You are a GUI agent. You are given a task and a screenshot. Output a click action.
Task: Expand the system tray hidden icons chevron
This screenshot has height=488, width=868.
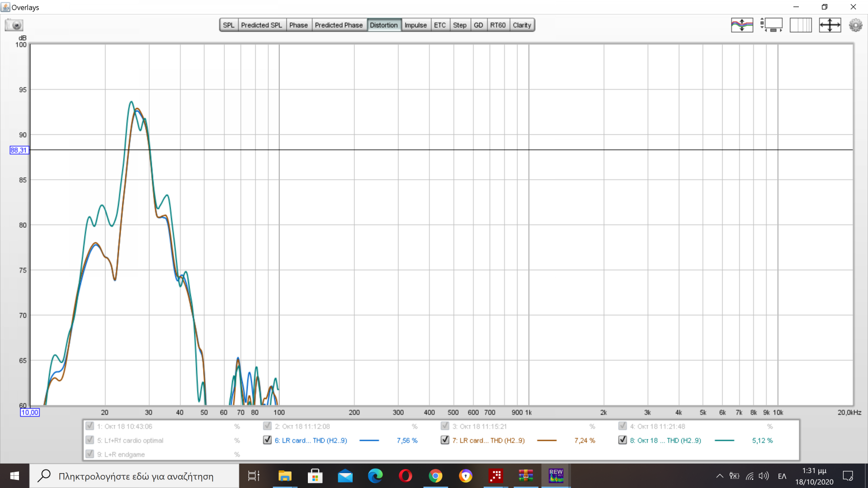719,476
